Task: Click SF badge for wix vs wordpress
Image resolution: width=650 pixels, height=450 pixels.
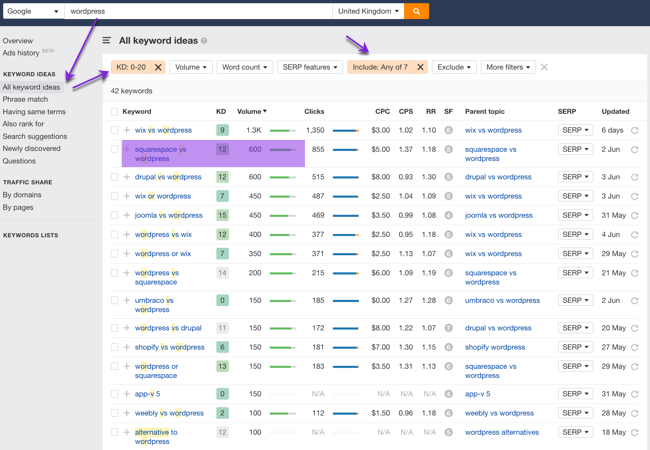Action: click(x=448, y=130)
